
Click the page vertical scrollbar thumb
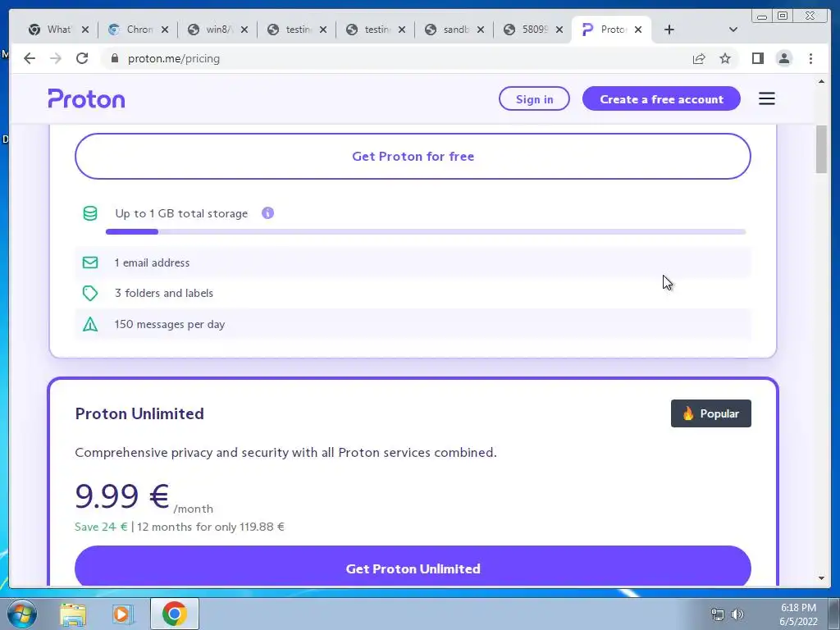pos(821,149)
